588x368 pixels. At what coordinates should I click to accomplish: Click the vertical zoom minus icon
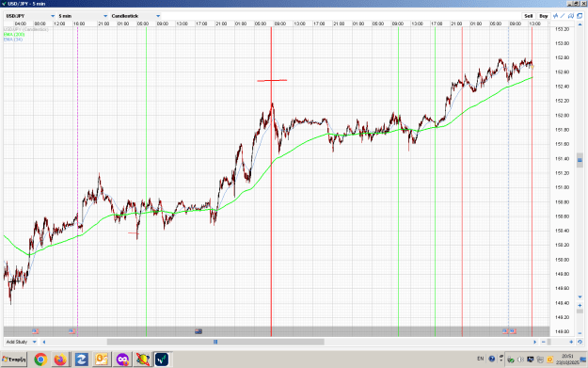pyautogui.click(x=580, y=333)
